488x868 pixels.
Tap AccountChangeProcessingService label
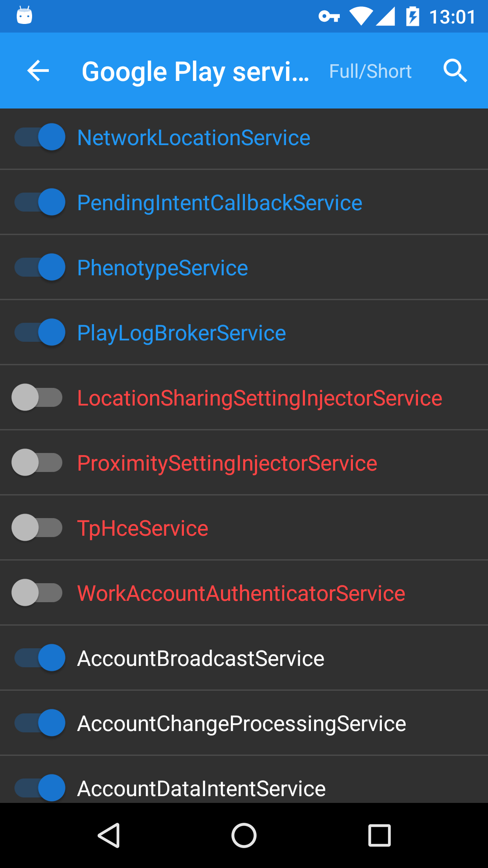[242, 724]
